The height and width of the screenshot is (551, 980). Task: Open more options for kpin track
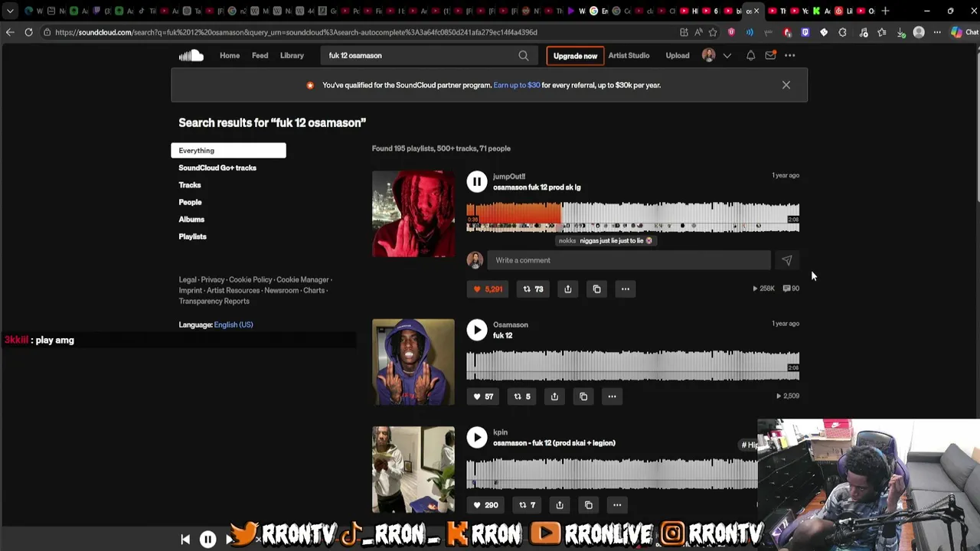click(617, 505)
